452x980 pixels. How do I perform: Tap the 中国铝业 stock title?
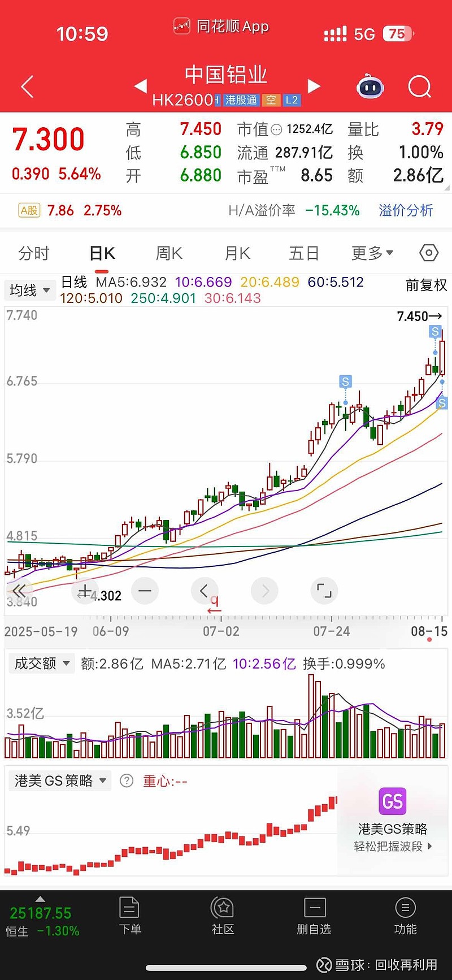[x=226, y=75]
